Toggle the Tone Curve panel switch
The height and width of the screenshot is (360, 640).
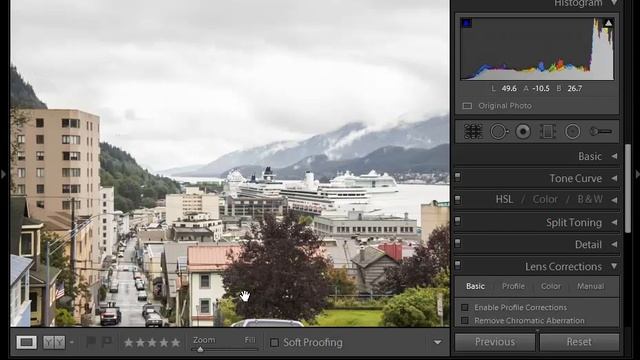[458, 177]
